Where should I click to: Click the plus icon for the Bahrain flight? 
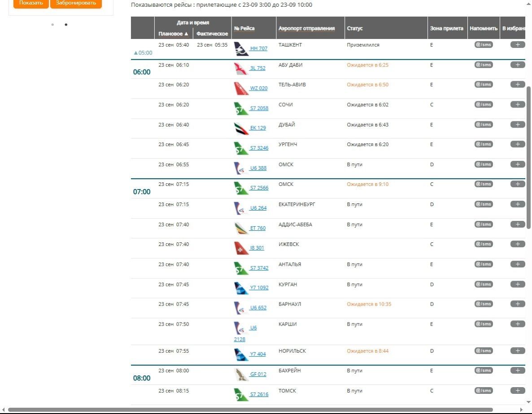[x=518, y=371]
